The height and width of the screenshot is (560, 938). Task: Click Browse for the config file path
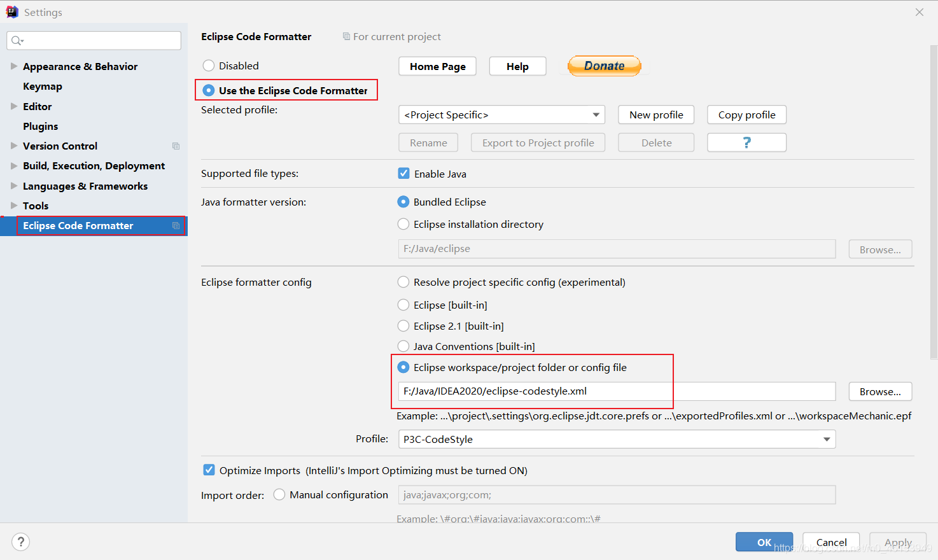[x=880, y=391]
